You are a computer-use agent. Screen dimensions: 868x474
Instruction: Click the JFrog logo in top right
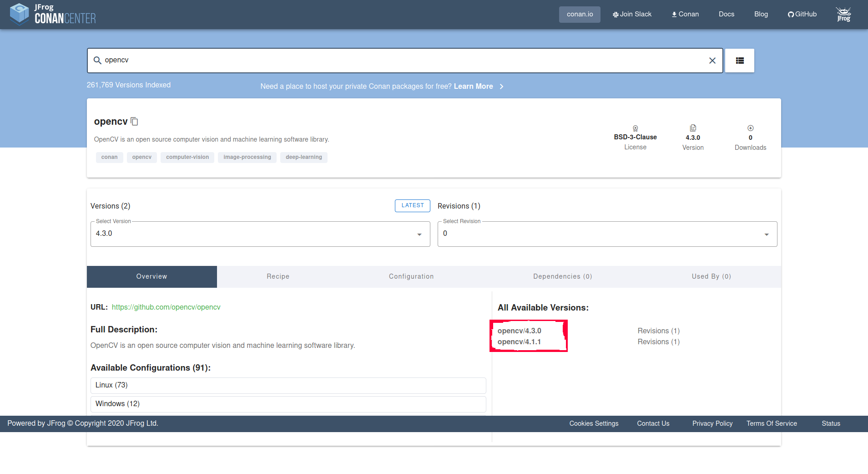point(843,14)
